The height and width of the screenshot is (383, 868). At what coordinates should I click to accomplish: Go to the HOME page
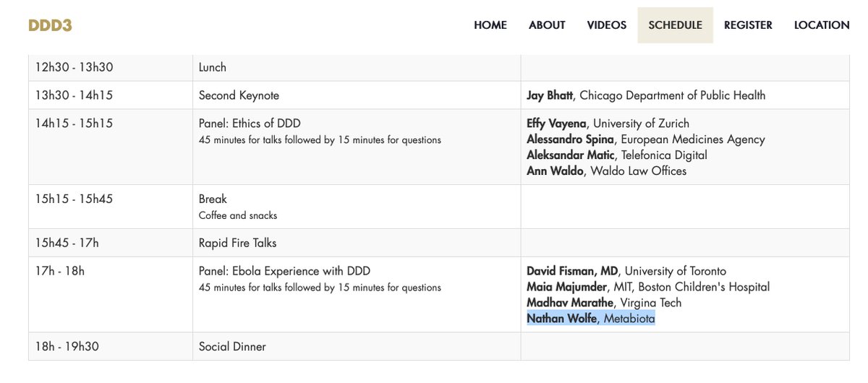(x=490, y=25)
